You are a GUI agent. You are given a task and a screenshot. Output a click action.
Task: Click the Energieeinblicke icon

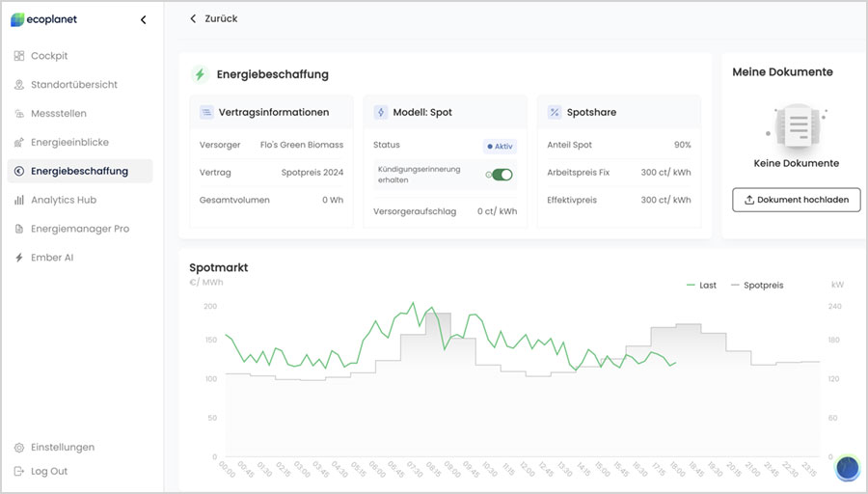19,143
